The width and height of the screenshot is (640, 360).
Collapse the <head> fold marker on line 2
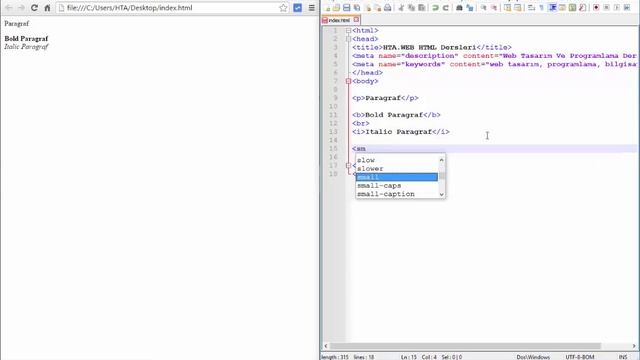pyautogui.click(x=348, y=39)
